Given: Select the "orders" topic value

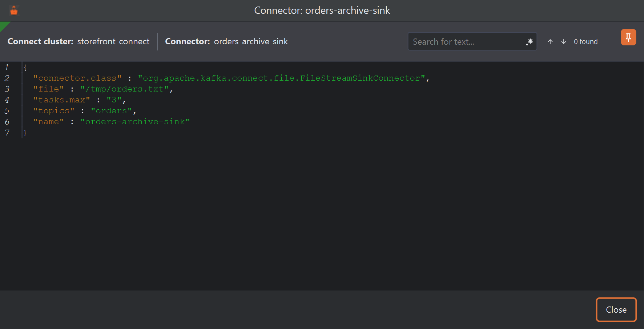Looking at the screenshot, I should coord(111,111).
